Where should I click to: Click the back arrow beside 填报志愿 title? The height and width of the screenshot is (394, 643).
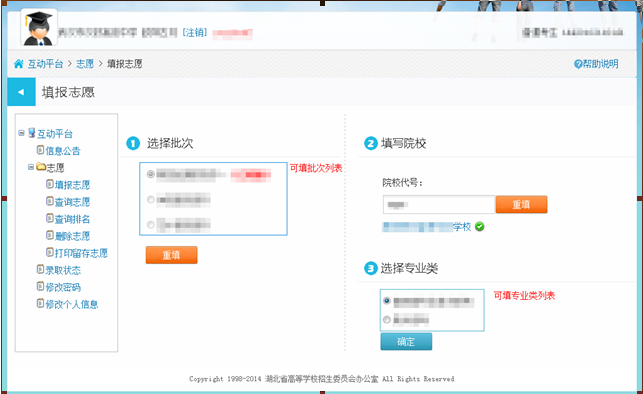point(21,92)
